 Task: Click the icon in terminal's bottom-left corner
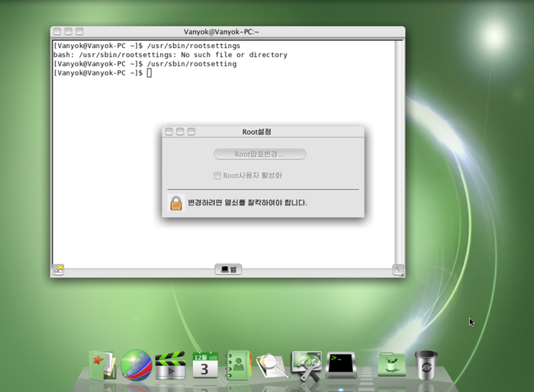tap(57, 269)
